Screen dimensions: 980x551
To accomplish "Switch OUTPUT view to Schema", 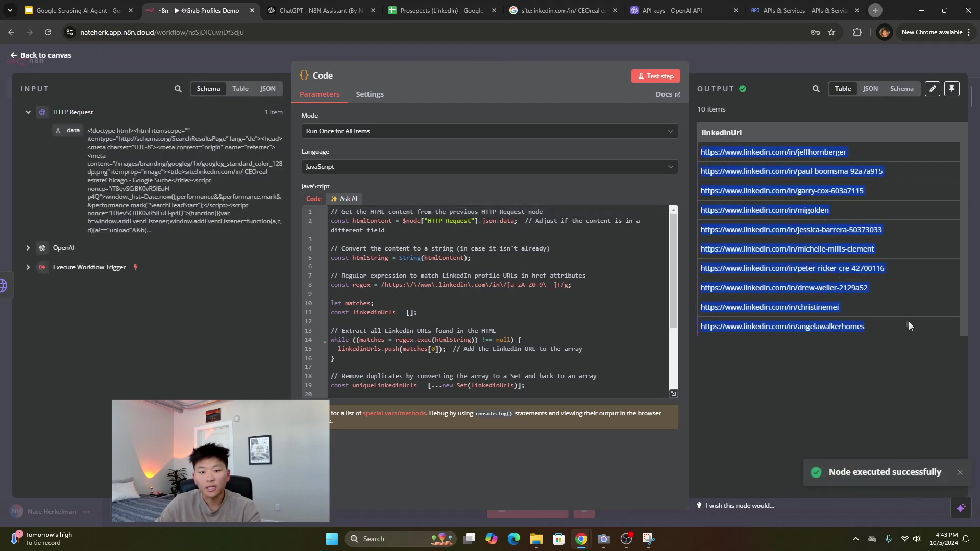I will pos(902,89).
